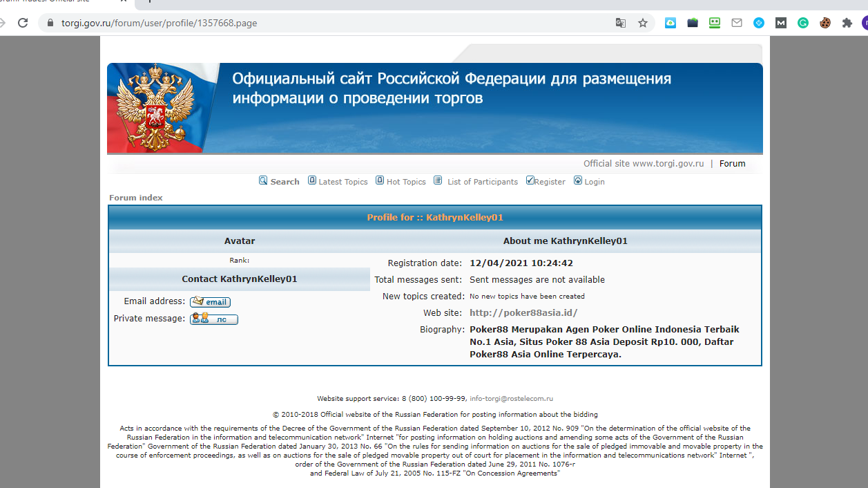Bookmark this page with the star icon
868x488 pixels.
coord(643,23)
